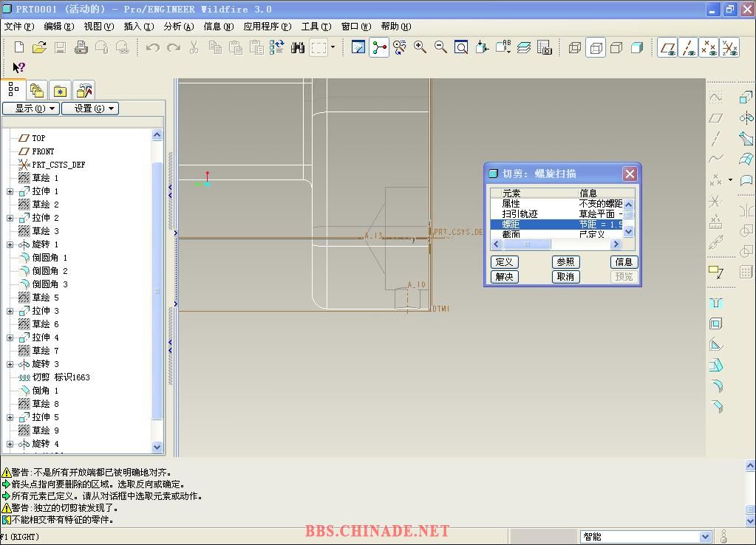Toggle hidden line display mode
The width and height of the screenshot is (756, 545).
596,48
